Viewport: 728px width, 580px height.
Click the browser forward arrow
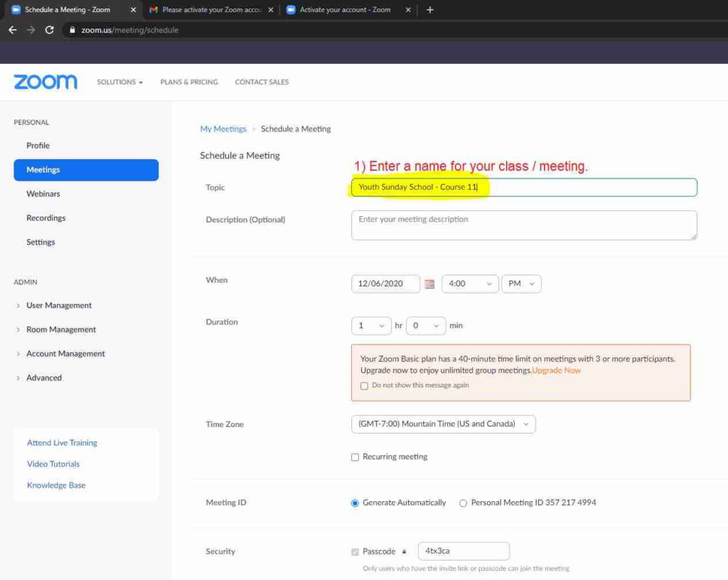point(31,30)
